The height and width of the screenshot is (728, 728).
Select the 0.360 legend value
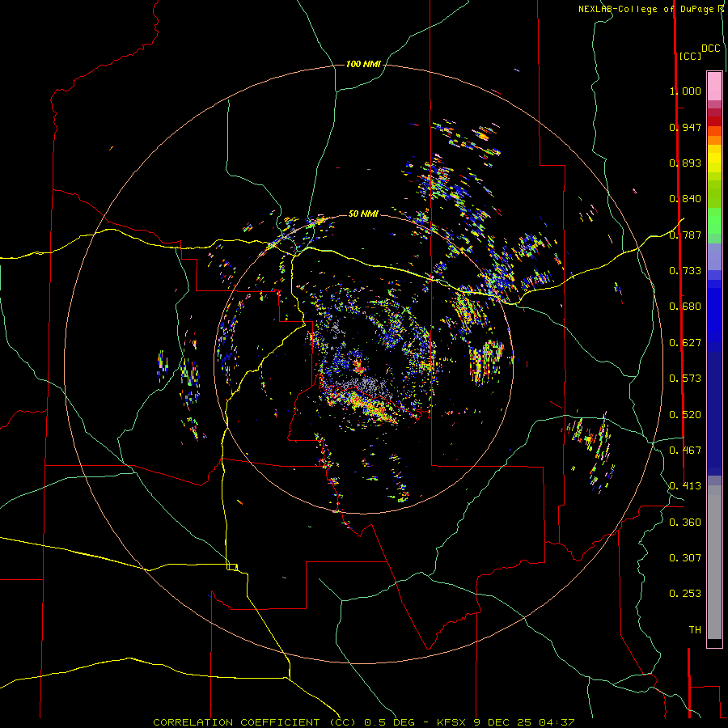tap(685, 523)
